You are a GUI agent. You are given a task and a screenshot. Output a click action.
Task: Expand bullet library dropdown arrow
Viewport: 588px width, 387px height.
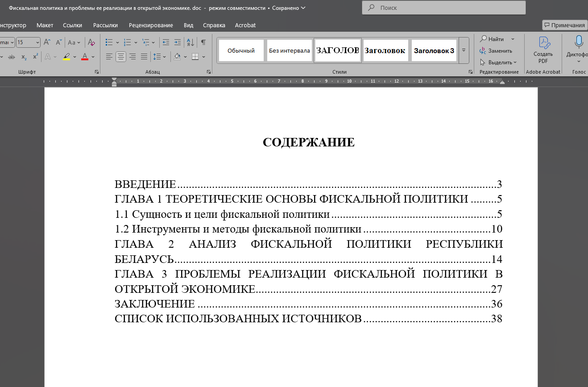point(117,43)
